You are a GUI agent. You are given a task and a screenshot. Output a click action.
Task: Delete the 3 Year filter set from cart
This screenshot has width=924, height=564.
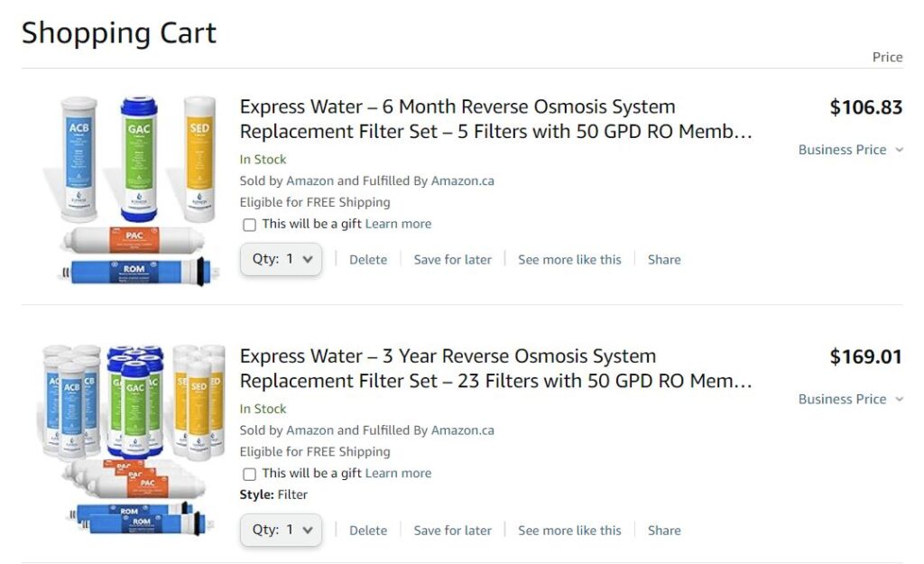pos(368,531)
